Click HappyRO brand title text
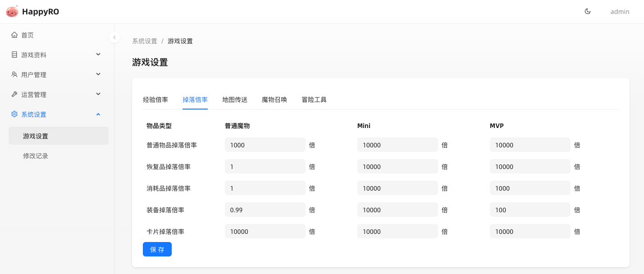This screenshot has width=644, height=274. [41, 12]
